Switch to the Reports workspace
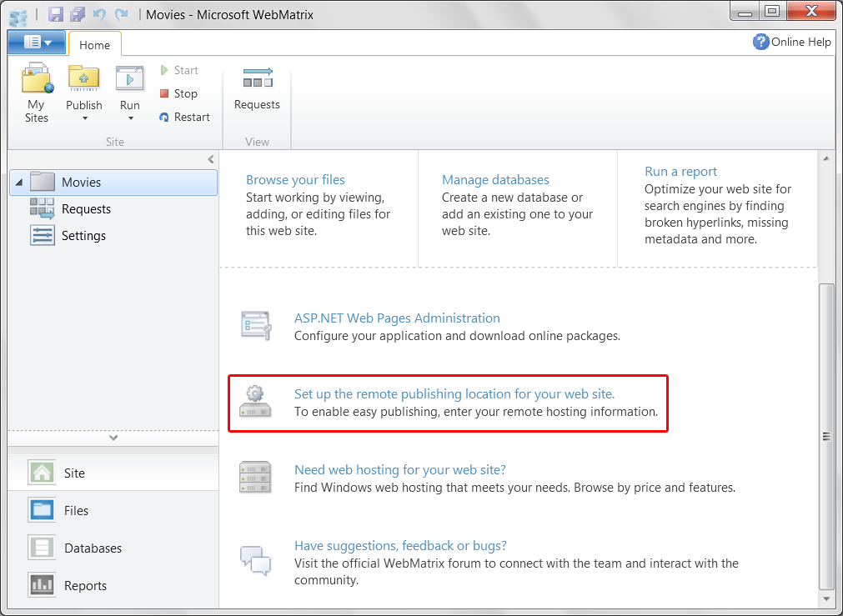This screenshot has height=616, width=843. (113, 585)
